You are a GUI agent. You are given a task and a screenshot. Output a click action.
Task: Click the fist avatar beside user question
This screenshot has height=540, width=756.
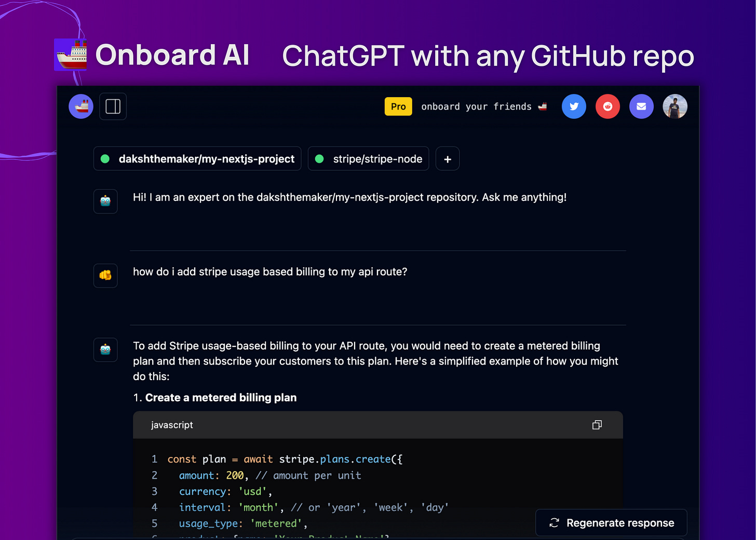pyautogui.click(x=105, y=275)
